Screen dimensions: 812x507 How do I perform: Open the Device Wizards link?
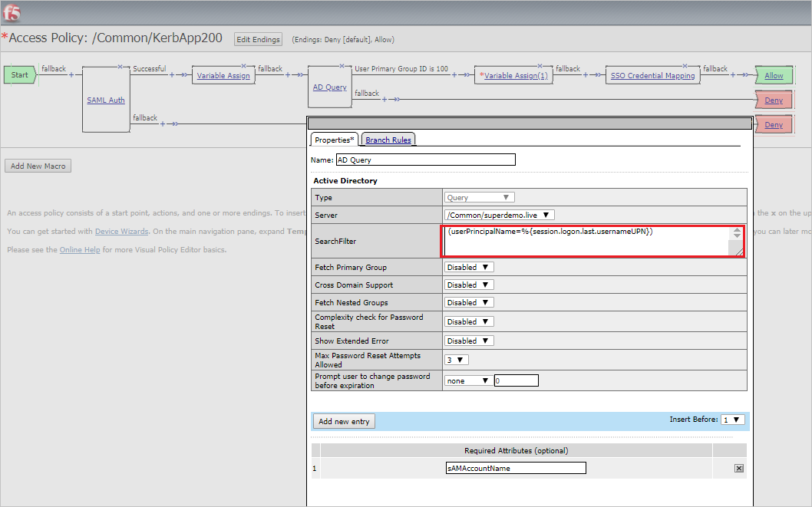pos(122,231)
